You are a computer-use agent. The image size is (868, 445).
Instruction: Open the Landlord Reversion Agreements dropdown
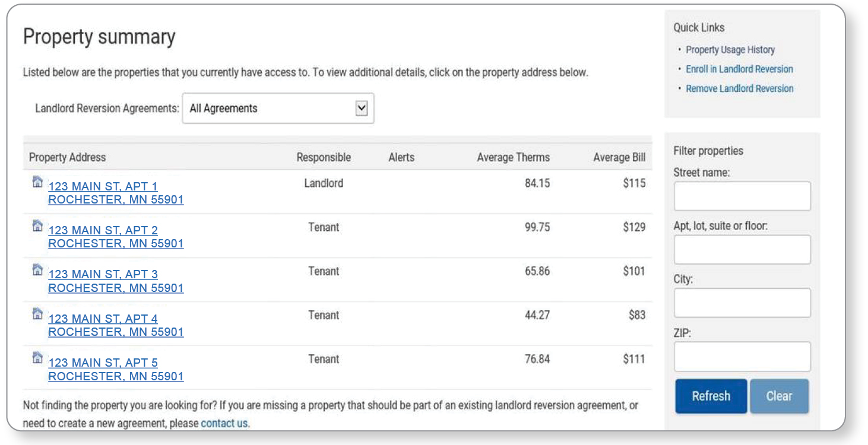tap(278, 109)
